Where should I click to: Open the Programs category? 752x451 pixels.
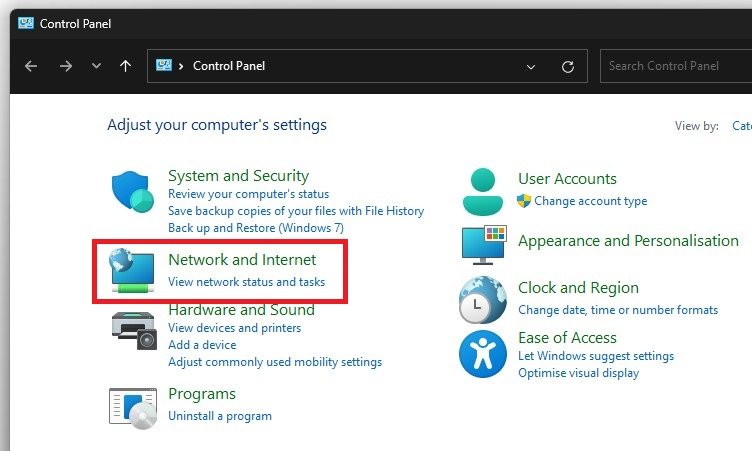click(202, 394)
